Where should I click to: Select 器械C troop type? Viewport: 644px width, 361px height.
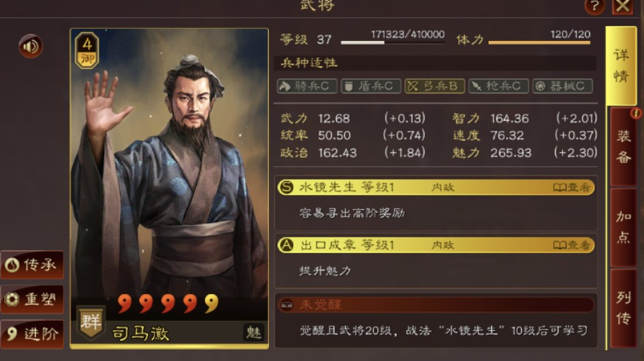click(x=562, y=86)
